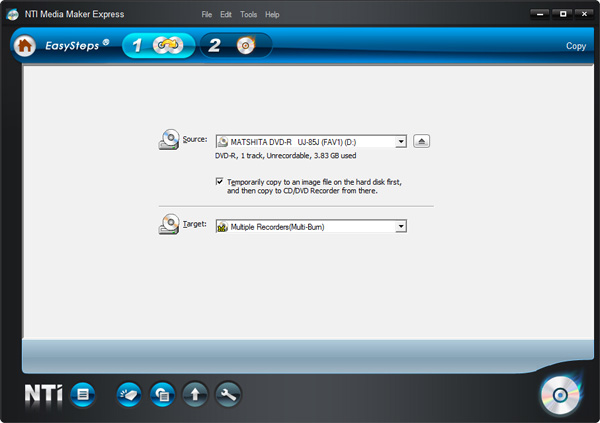This screenshot has height=423, width=600.
Task: Expand the Target recorder dropdown
Action: coord(401,226)
